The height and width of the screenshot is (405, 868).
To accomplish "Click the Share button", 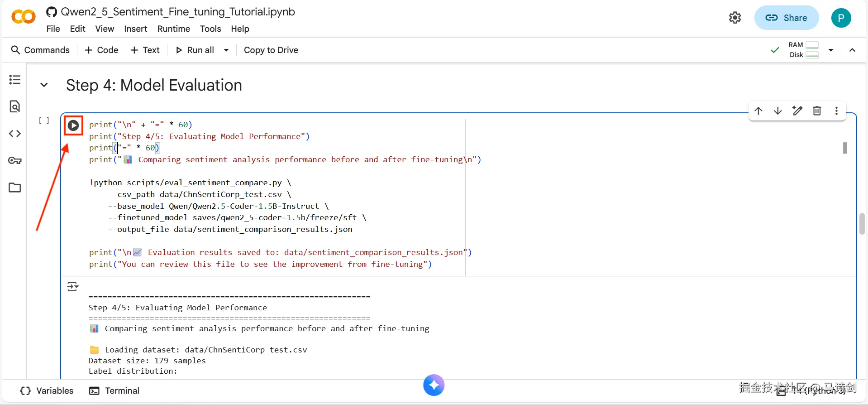I will pos(786,18).
